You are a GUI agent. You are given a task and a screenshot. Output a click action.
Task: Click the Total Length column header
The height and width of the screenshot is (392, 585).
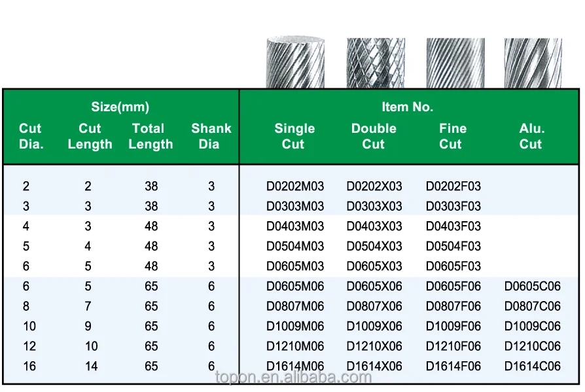151,136
